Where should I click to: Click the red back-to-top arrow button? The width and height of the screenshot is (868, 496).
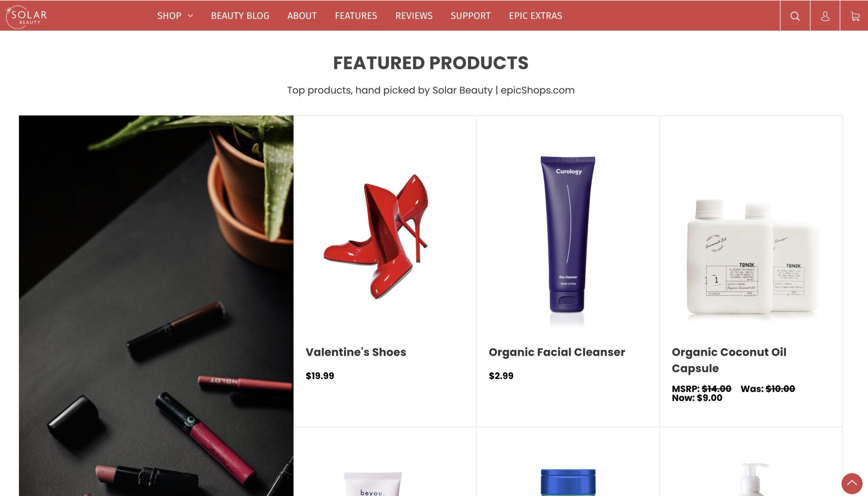[852, 483]
